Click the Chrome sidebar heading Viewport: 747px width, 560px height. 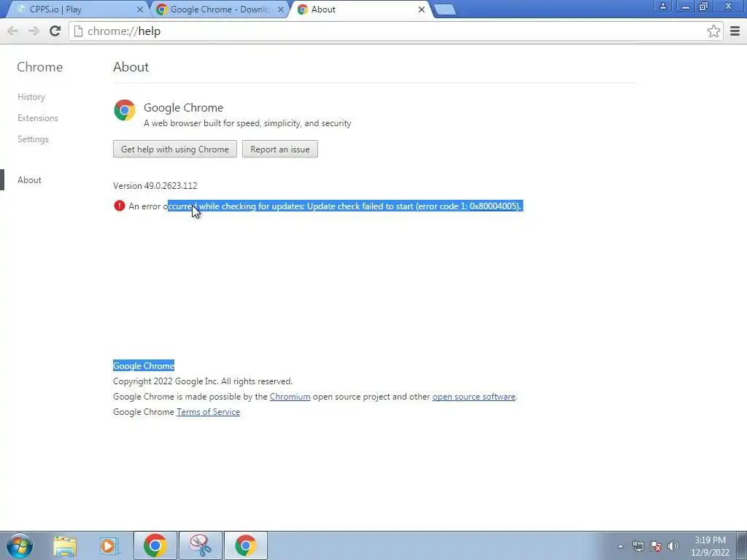[39, 66]
